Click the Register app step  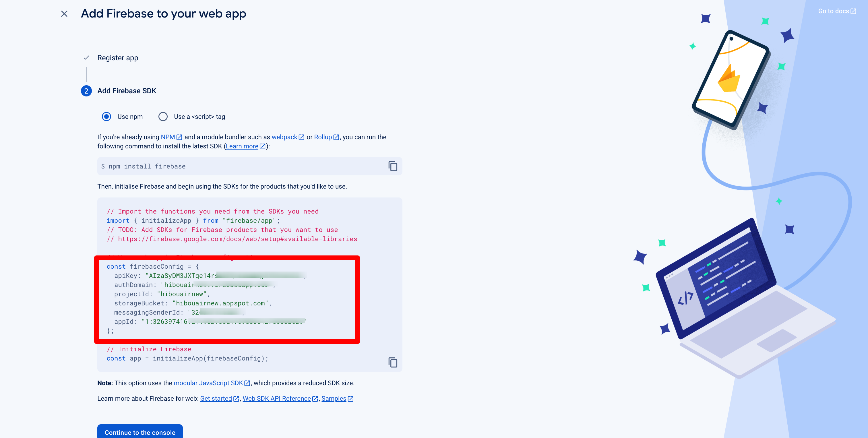(118, 58)
